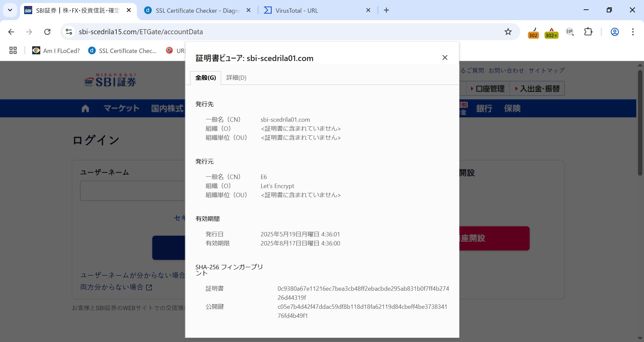644x342 pixels.
Task: Go back to the previous page
Action: 11,32
